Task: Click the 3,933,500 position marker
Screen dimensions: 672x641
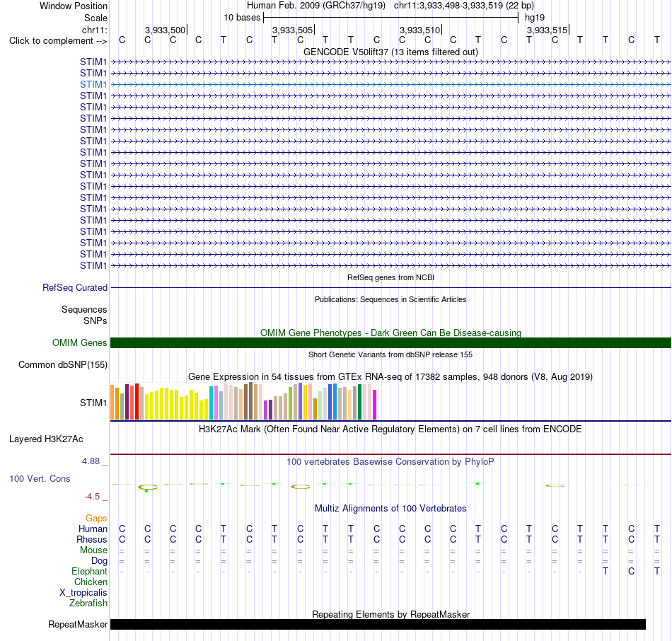Action: click(166, 30)
